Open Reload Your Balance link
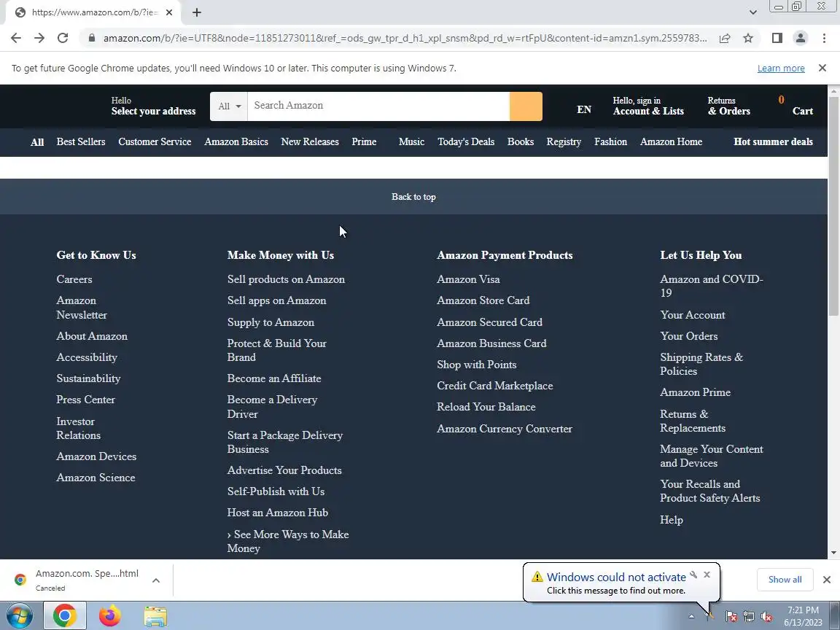This screenshot has height=630, width=840. (486, 407)
